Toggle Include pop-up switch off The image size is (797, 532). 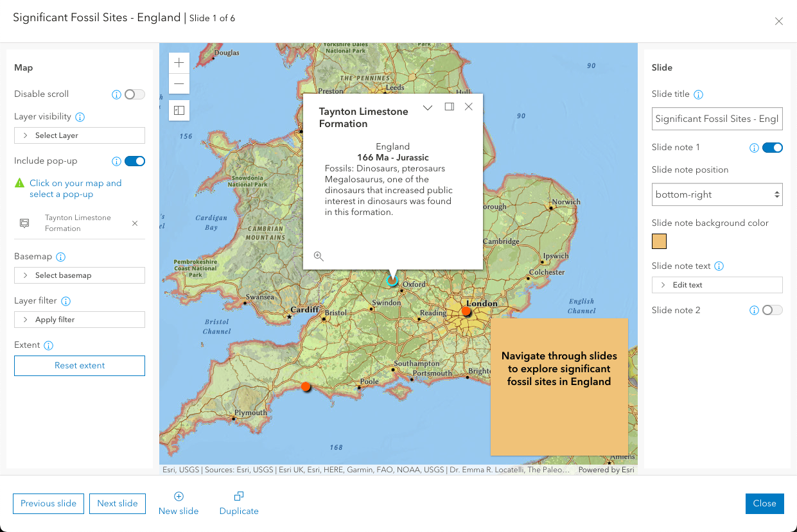(135, 161)
